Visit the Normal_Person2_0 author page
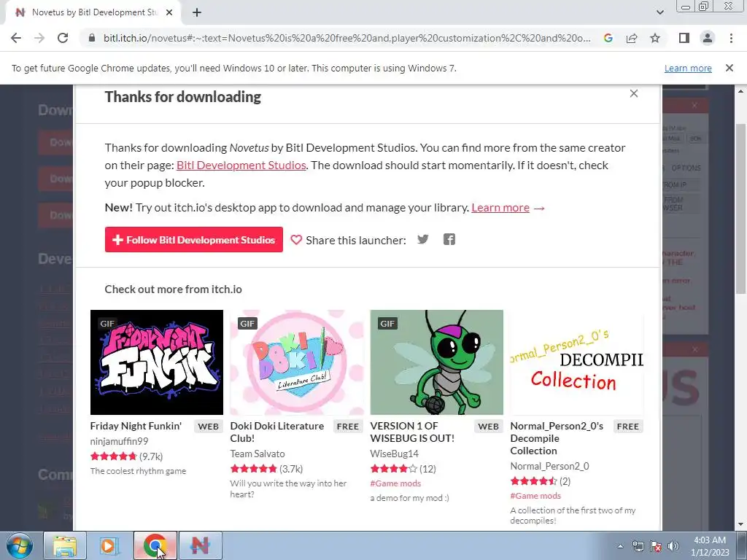Viewport: 747px width, 560px height. 549,466
